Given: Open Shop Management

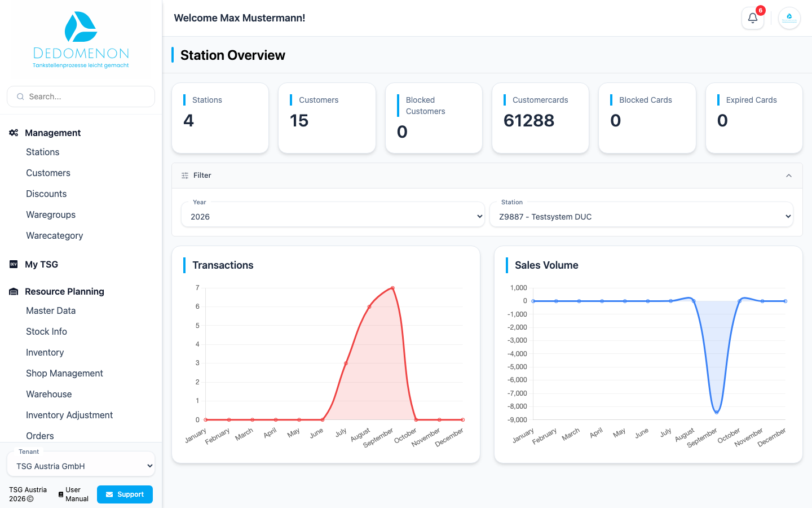Looking at the screenshot, I should click(x=64, y=373).
